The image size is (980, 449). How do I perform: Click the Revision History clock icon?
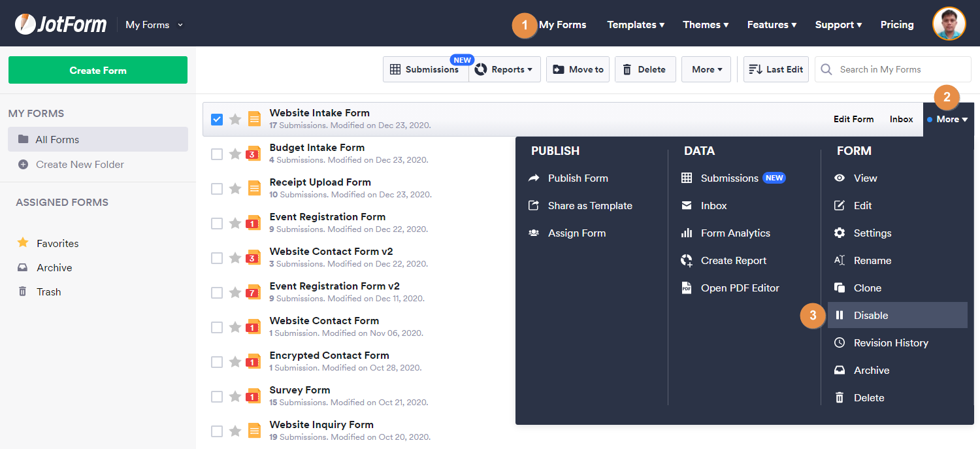[840, 343]
